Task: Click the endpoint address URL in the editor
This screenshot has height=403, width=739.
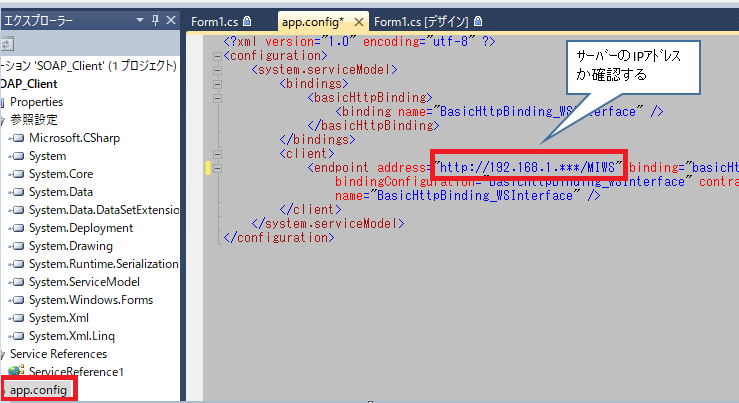Action: 530,166
